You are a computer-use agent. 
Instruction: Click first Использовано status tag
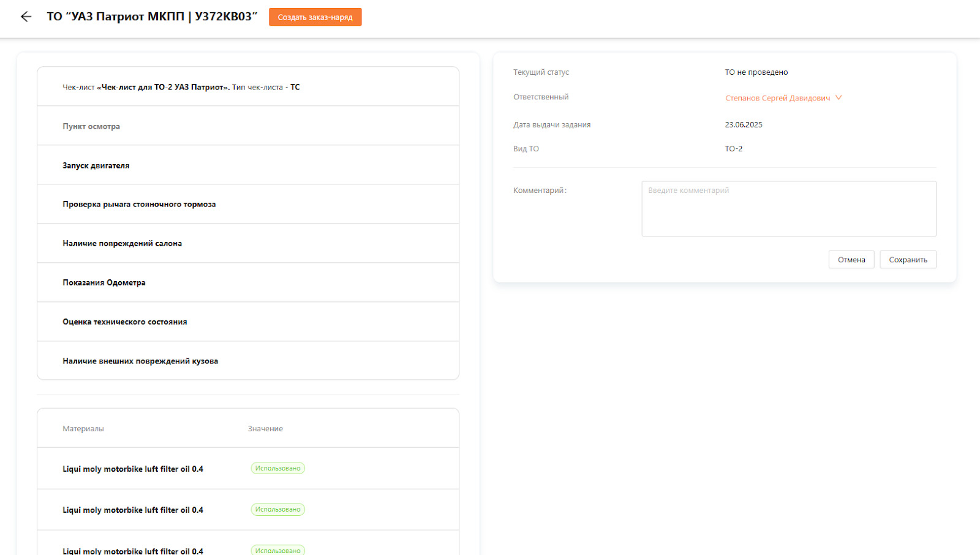(277, 468)
